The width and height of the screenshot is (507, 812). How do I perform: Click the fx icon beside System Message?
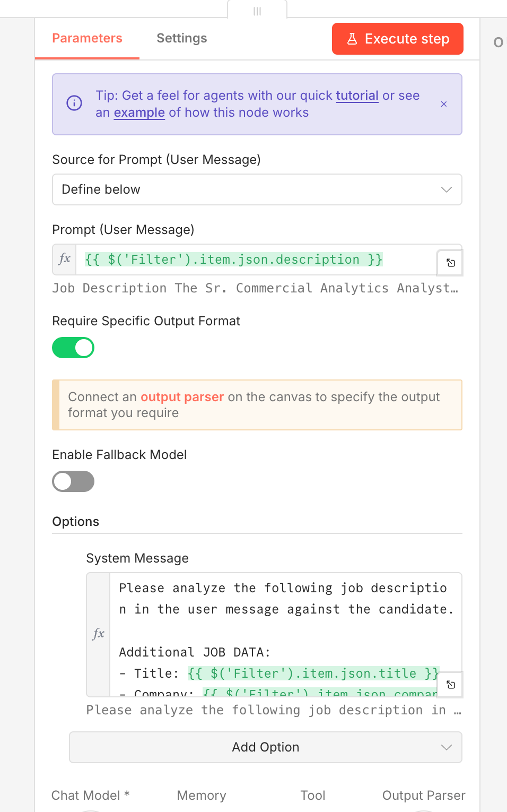pos(99,634)
